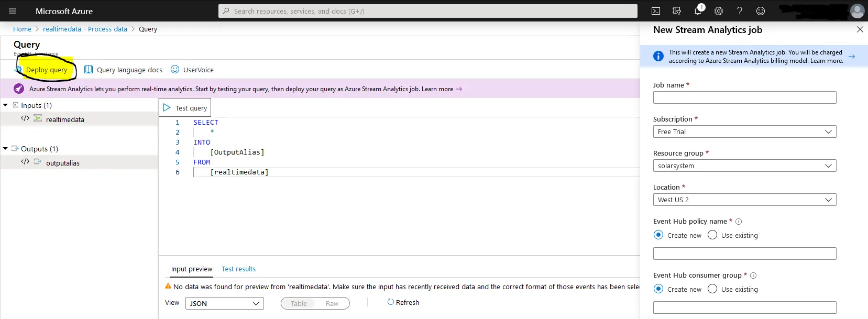Open Query language docs
Screen dimensions: 868x319
pyautogui.click(x=124, y=70)
